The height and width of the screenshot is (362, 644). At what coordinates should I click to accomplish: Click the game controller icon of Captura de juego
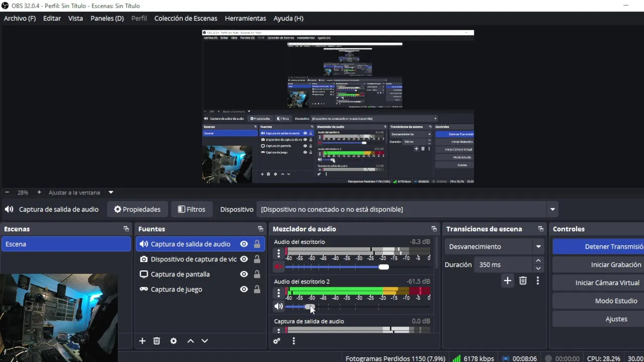pyautogui.click(x=144, y=289)
